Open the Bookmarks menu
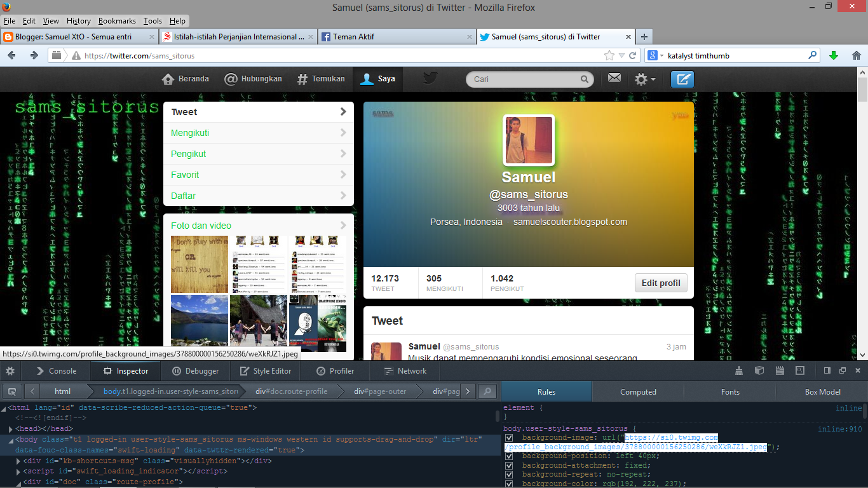 117,21
